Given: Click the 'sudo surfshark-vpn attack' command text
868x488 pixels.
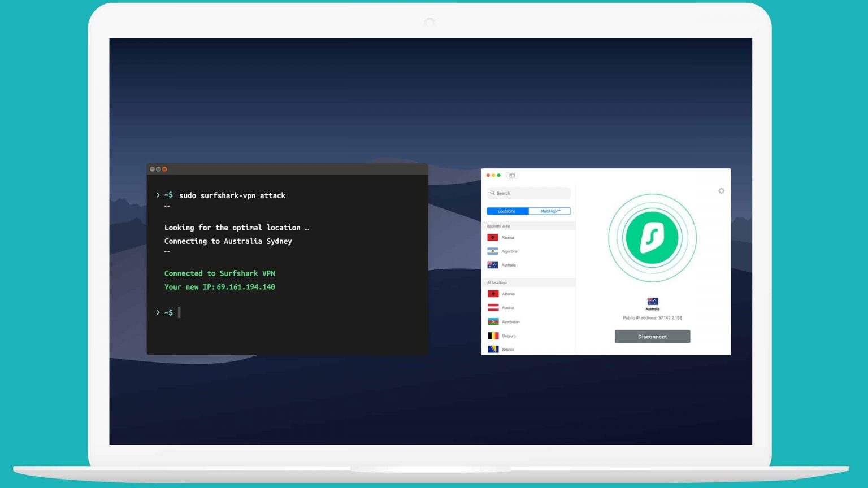Looking at the screenshot, I should click(x=232, y=195).
